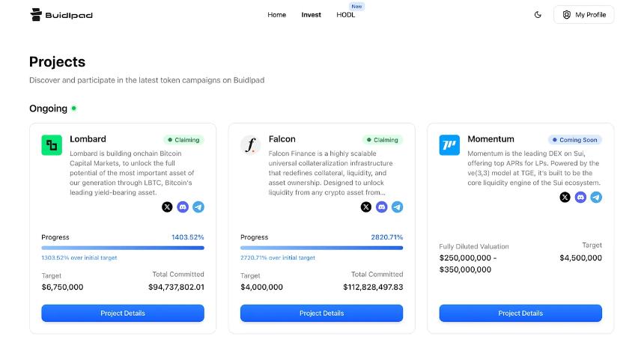644x354 pixels.
Task: View Falcon Project Details
Action: 321,313
